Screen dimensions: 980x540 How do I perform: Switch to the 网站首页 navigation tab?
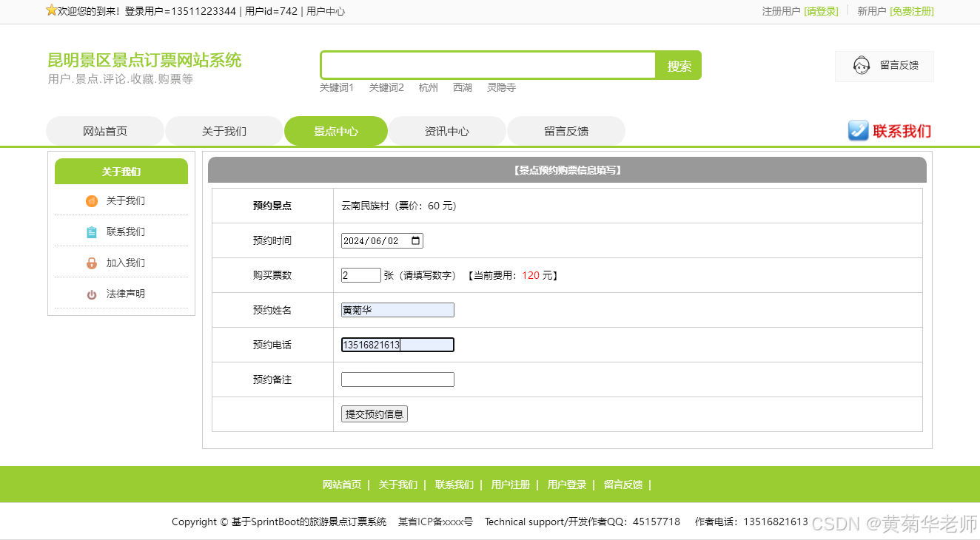pyautogui.click(x=104, y=130)
